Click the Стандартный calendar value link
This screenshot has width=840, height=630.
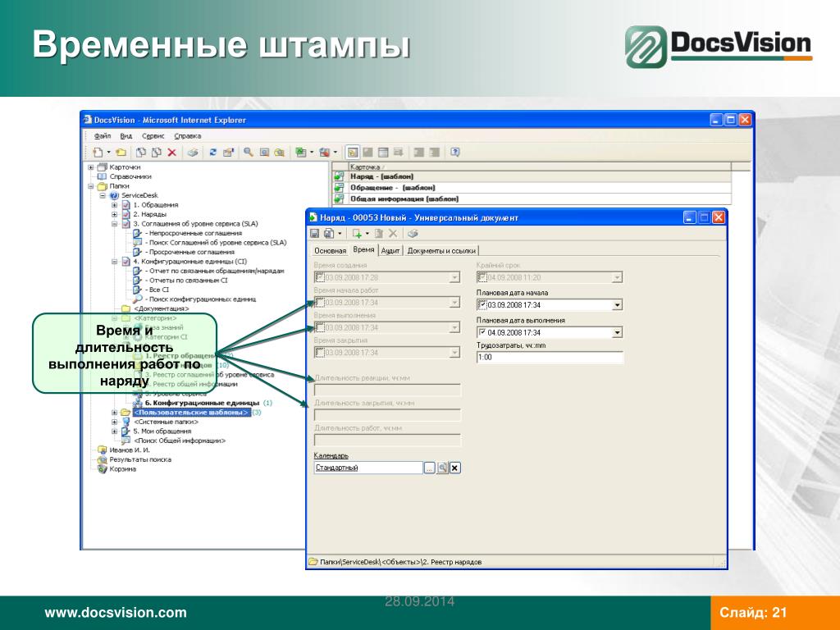(x=337, y=468)
